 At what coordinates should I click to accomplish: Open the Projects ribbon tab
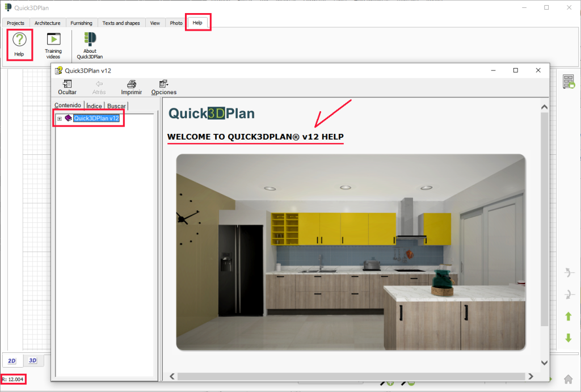[15, 23]
